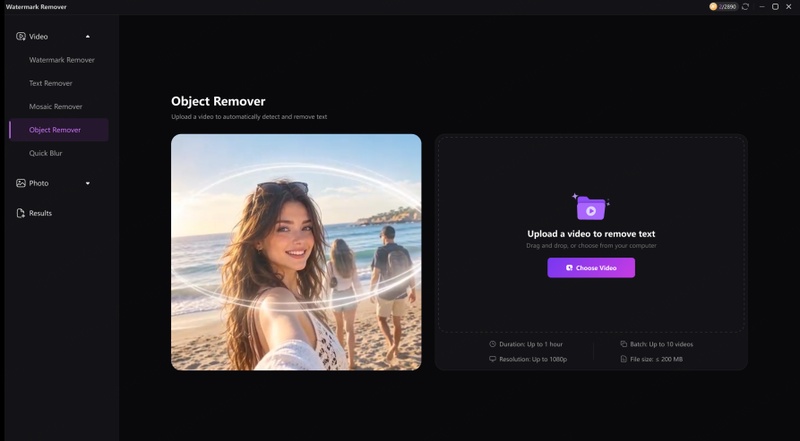Image resolution: width=800 pixels, height=441 pixels.
Task: Select Text Remover in sidebar
Action: coord(51,83)
